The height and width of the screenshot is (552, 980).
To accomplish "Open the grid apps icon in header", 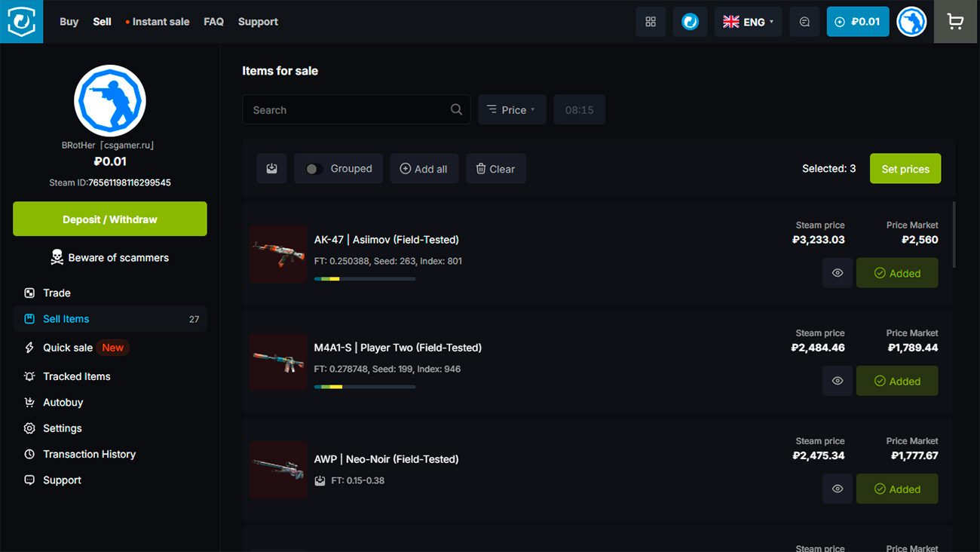I will tap(651, 22).
